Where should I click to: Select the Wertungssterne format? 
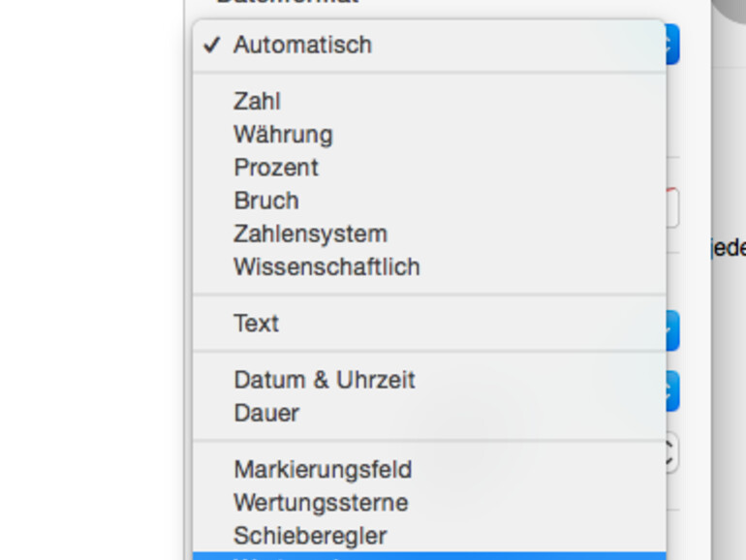[321, 502]
